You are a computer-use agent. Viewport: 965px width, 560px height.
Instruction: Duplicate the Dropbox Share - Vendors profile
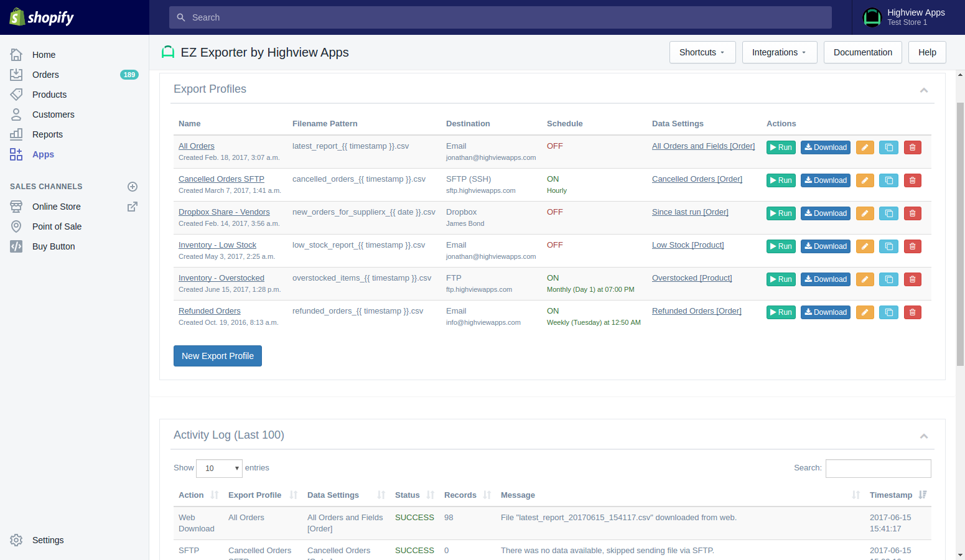point(889,213)
